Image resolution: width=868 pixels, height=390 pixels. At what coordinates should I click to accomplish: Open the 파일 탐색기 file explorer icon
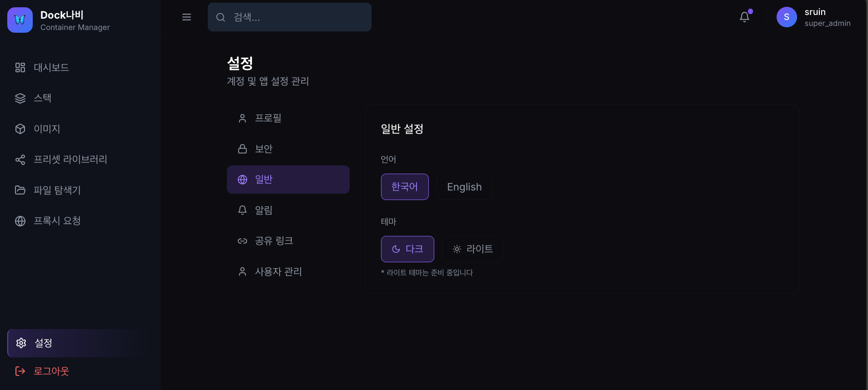point(20,190)
